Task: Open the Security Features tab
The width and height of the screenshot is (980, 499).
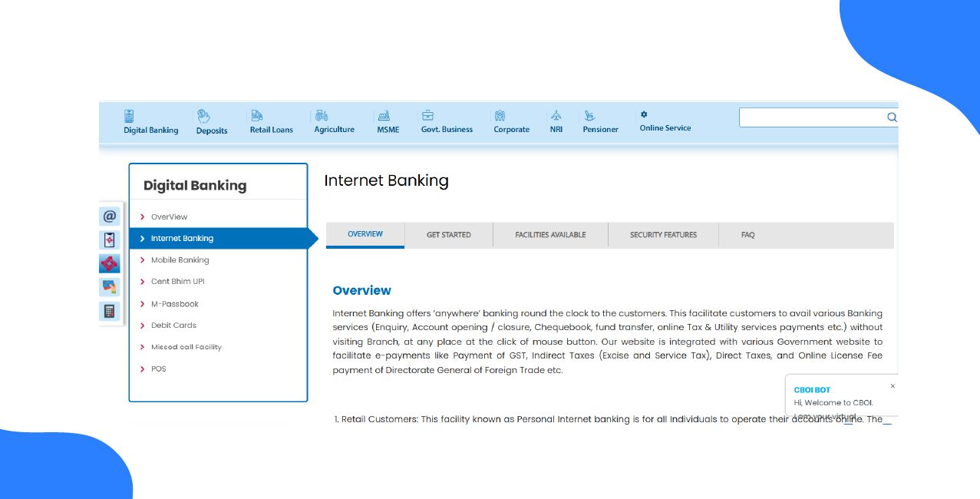Action: coord(663,235)
